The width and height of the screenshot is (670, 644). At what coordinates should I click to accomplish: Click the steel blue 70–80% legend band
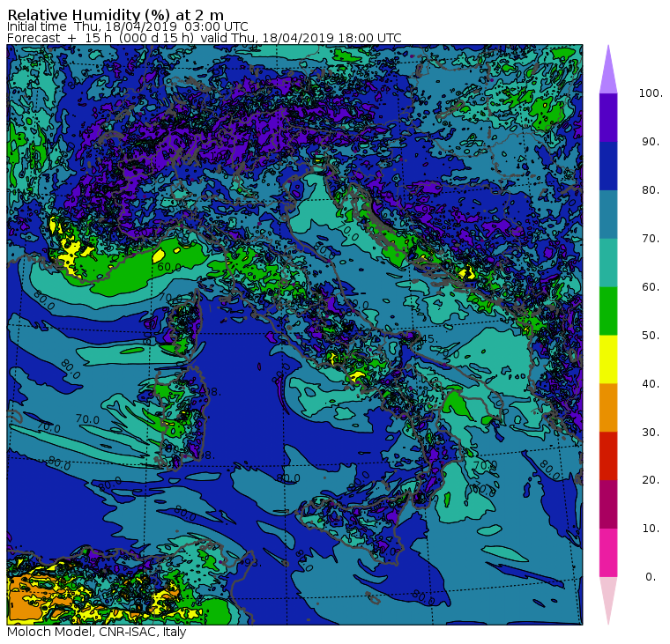pos(608,214)
